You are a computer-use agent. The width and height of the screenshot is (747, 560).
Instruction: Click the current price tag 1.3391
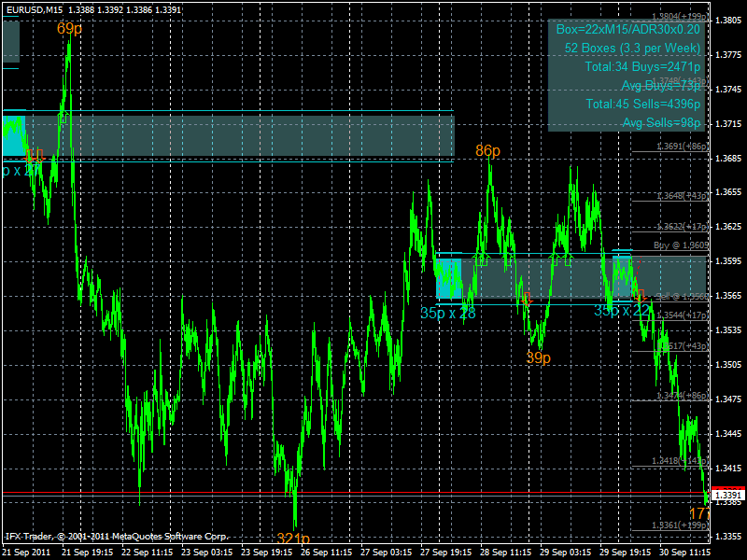pyautogui.click(x=727, y=495)
